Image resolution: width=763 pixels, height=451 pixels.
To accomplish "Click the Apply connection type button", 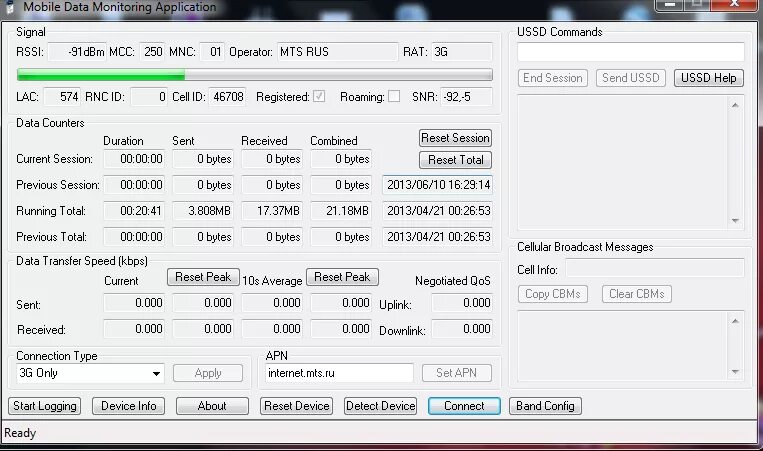I will [x=208, y=373].
